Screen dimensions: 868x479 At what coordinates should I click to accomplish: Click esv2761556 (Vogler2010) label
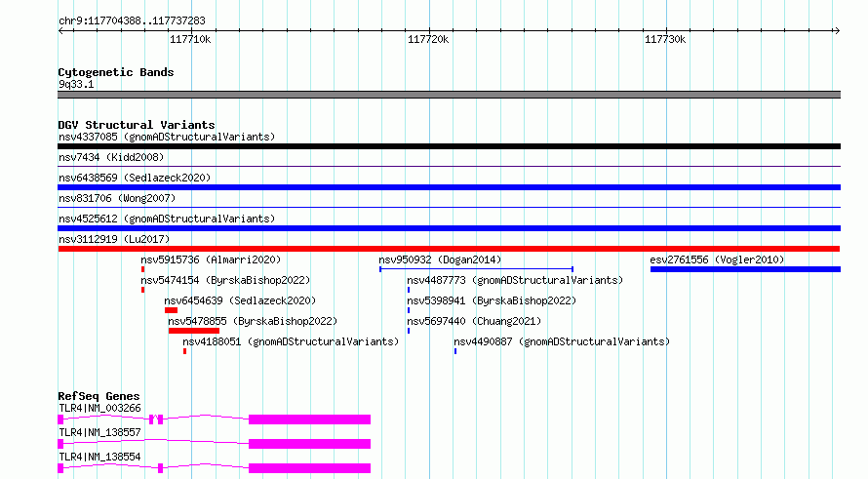point(717,259)
